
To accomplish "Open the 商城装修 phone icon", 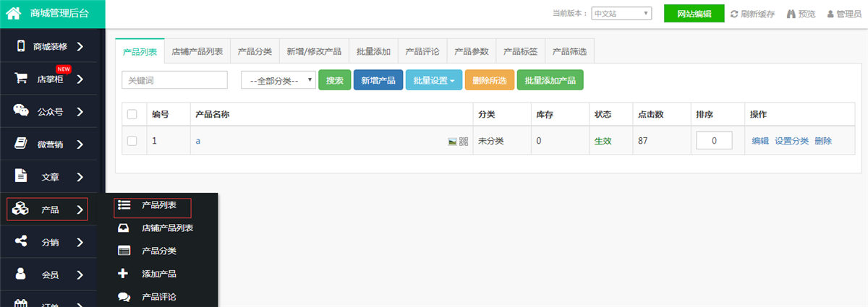I will tap(21, 46).
